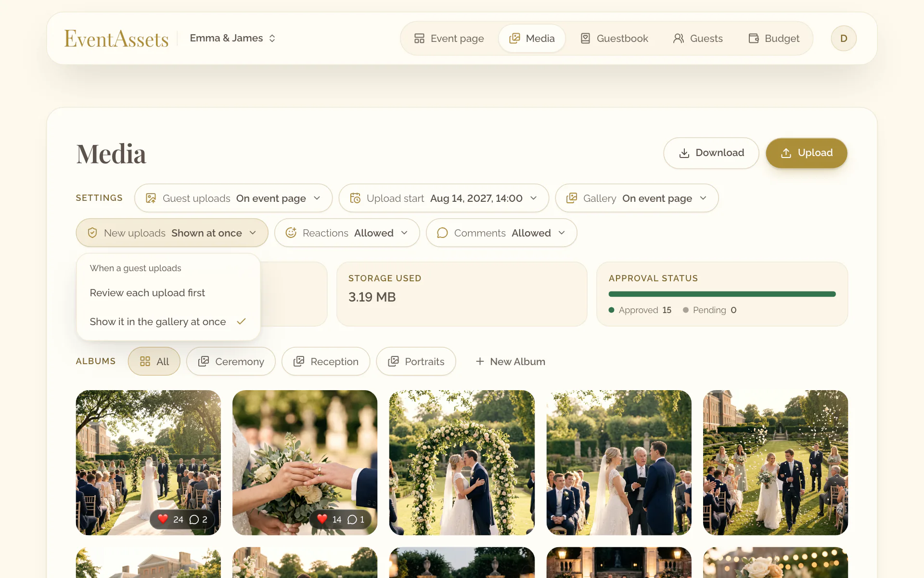The image size is (924, 578).
Task: Filter by the Reception album
Action: (x=326, y=362)
